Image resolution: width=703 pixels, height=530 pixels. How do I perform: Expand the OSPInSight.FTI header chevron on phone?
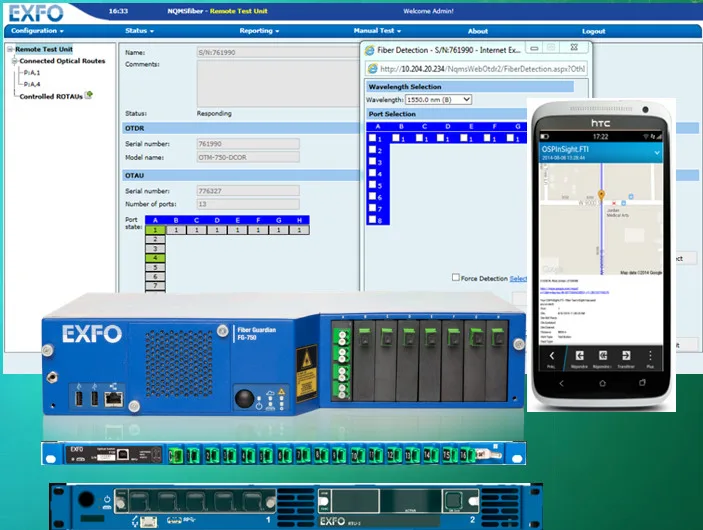(x=657, y=153)
